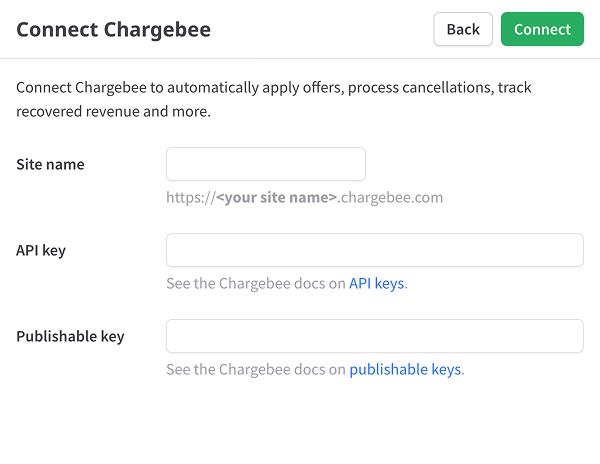Select the Publishable key input field

pyautogui.click(x=375, y=336)
